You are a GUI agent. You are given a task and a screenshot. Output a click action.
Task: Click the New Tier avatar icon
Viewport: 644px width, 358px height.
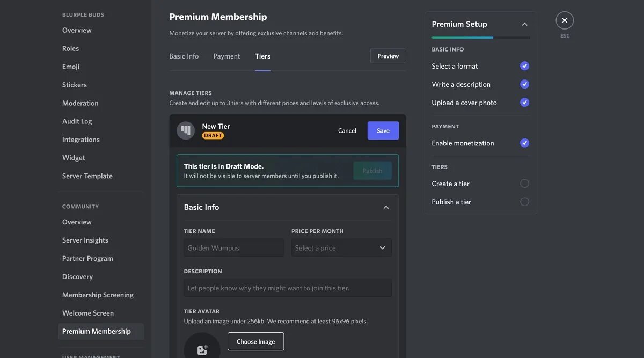coord(186,130)
